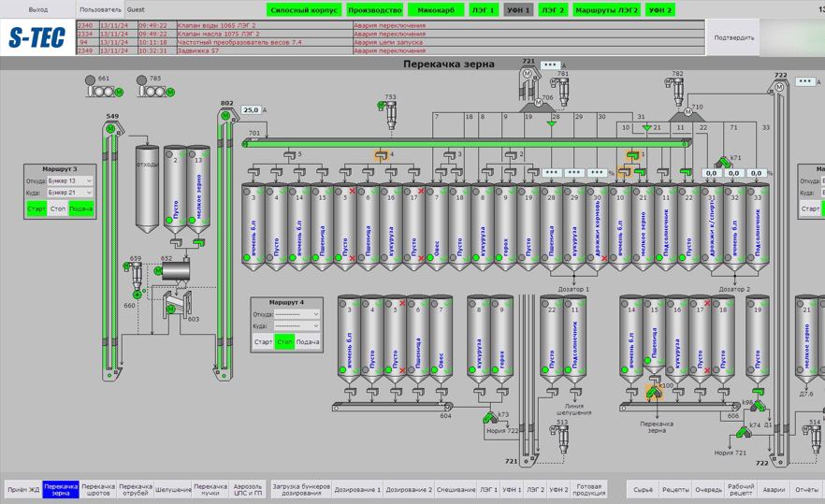Image resolution: width=825 pixels, height=504 pixels.
Task: Click diverter valve k74
Action: (743, 432)
